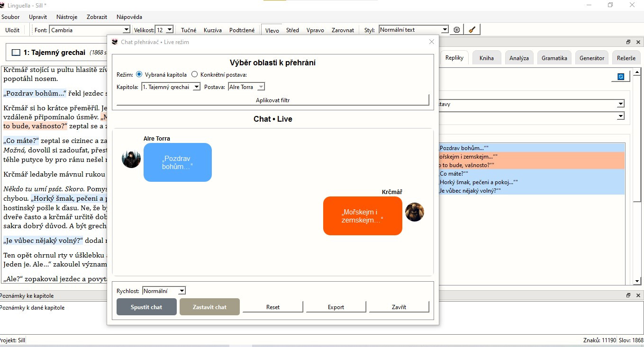The width and height of the screenshot is (644, 347).
Task: Open the empty dropdown in the Repliky panel
Action: coord(532,116)
